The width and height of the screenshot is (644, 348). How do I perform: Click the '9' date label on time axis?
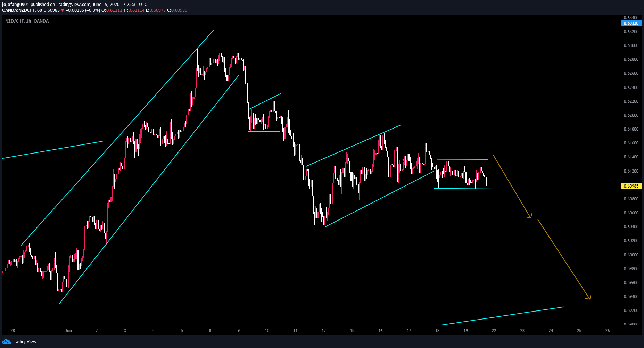239,331
